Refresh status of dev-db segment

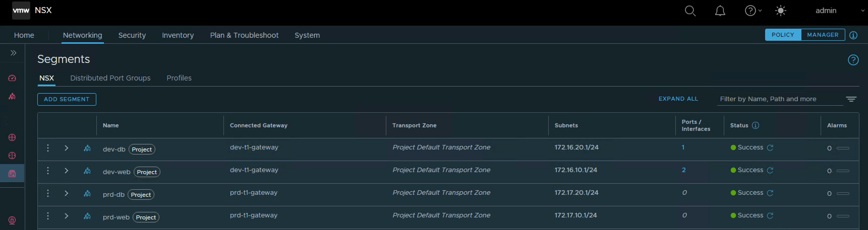coord(770,148)
